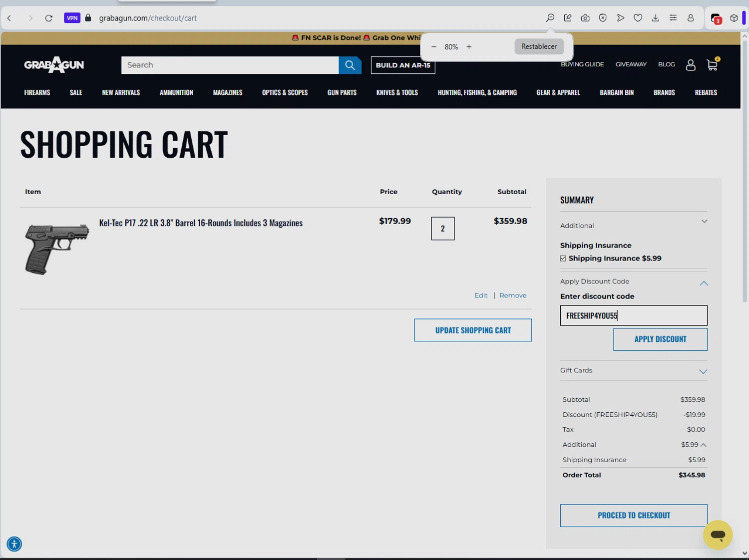This screenshot has width=749, height=560.
Task: Decrease zoom with the minus button
Action: (x=434, y=47)
